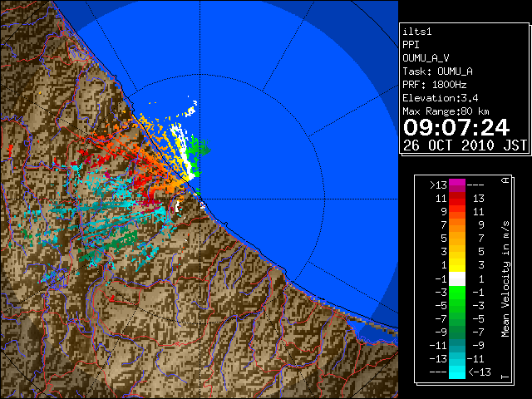Click the "PRF: 1800Hz" value

(435, 85)
